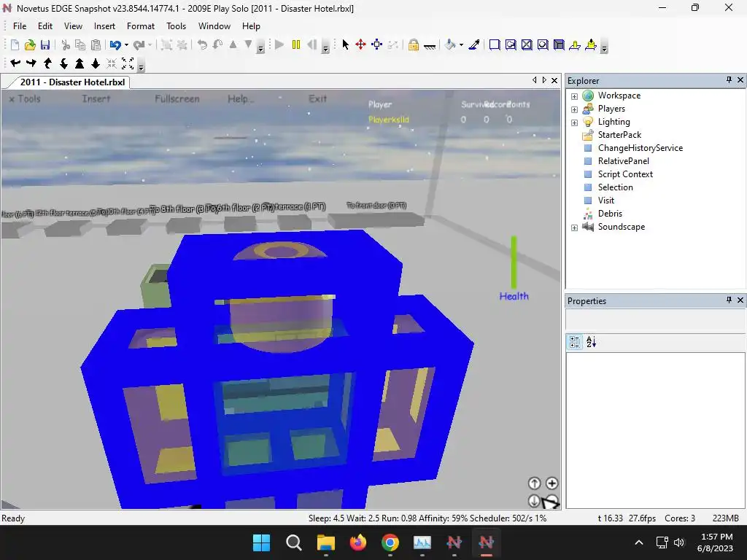Select the Motor tool icon
747x560 pixels.
pos(591,44)
